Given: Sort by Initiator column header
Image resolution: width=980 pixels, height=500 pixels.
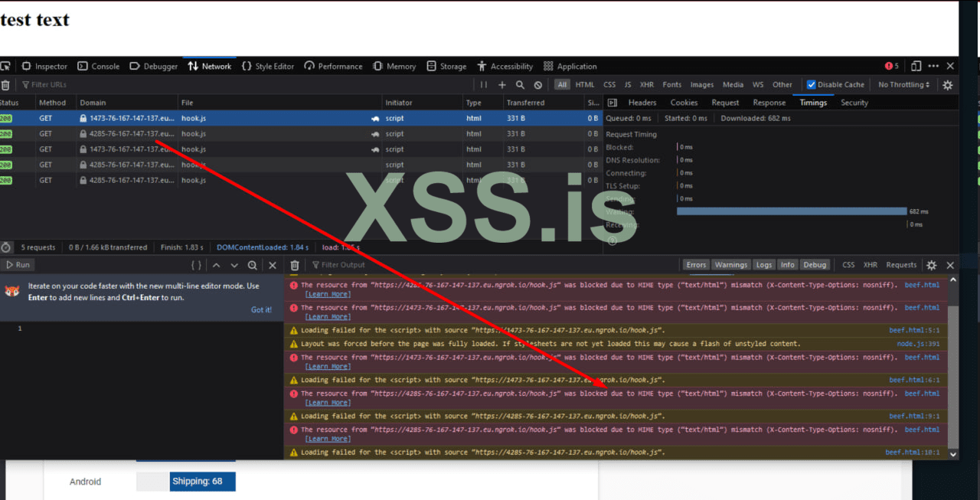Looking at the screenshot, I should point(422,103).
